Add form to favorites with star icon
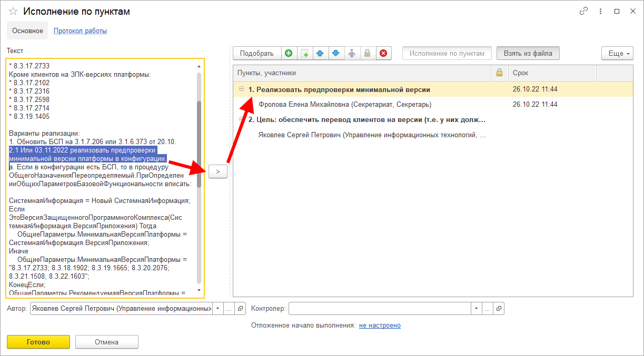The height and width of the screenshot is (356, 644). [13, 12]
